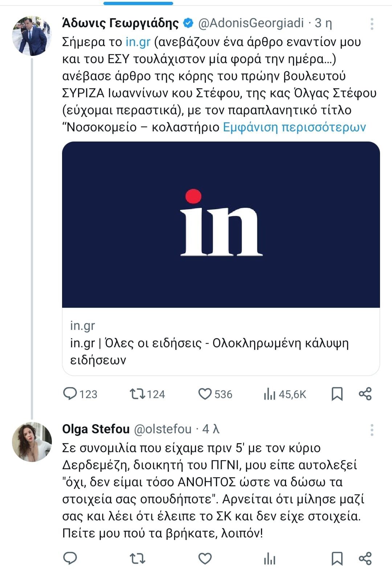Bookmark the Adonis Georgiadis tweet

[337, 394]
